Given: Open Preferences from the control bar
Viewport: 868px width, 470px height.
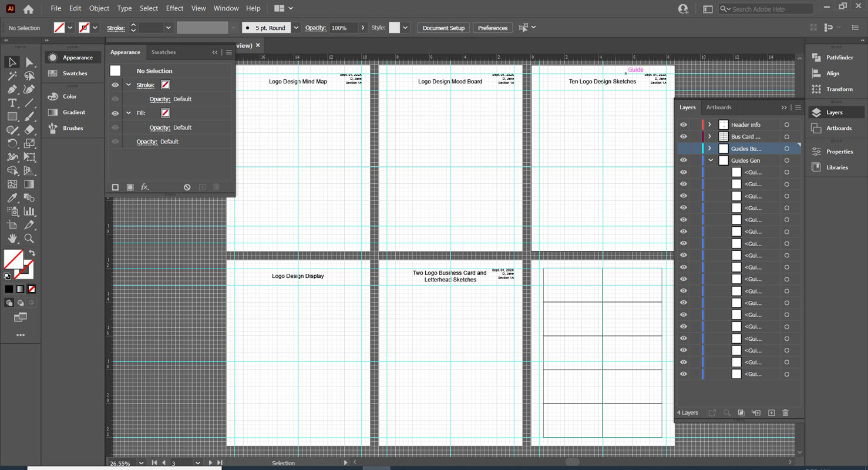Looking at the screenshot, I should point(492,28).
